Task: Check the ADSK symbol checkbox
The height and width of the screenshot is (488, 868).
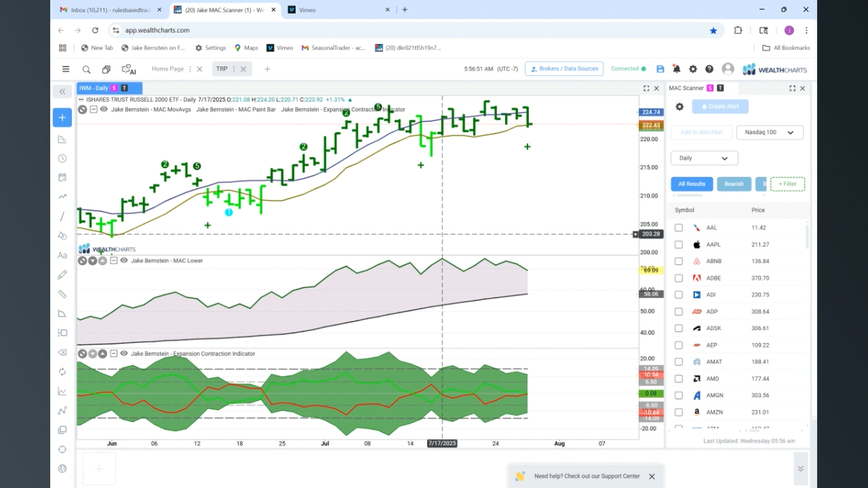Action: [679, 328]
